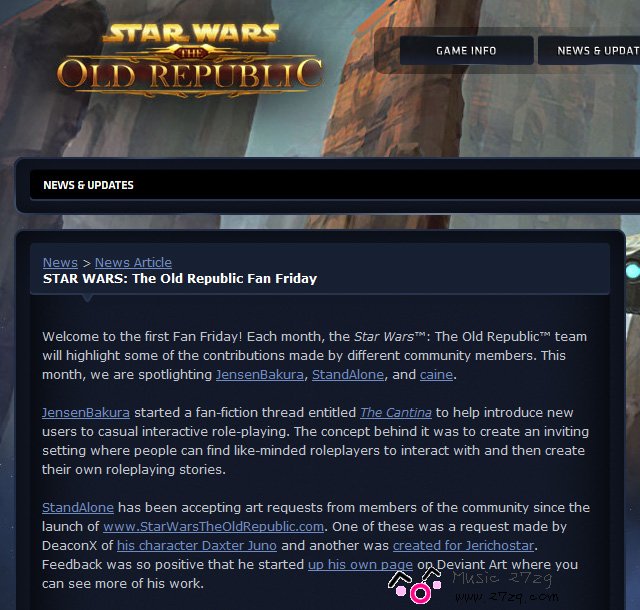The width and height of the screenshot is (640, 610).
Task: Click the NEWS & UPDATES section header bar
Action: tap(335, 185)
